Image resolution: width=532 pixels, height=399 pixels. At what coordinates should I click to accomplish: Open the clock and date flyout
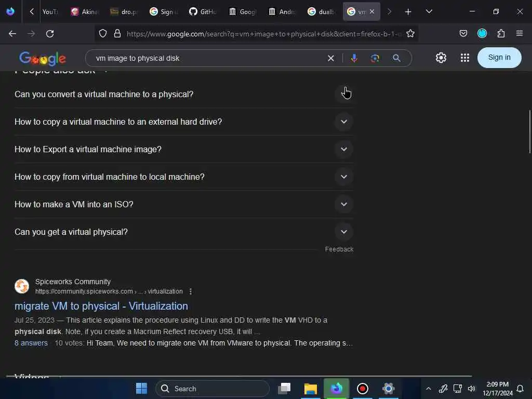point(497,389)
